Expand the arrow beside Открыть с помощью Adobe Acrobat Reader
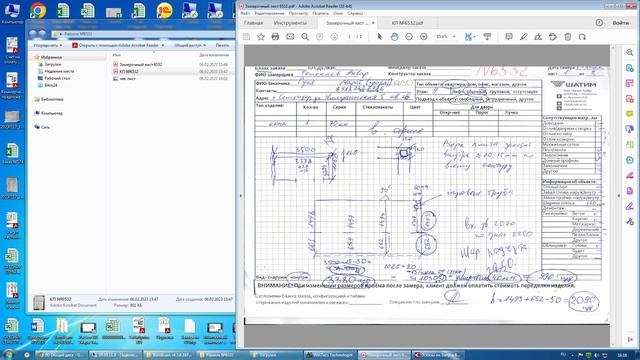640x360 pixels. tap(163, 45)
